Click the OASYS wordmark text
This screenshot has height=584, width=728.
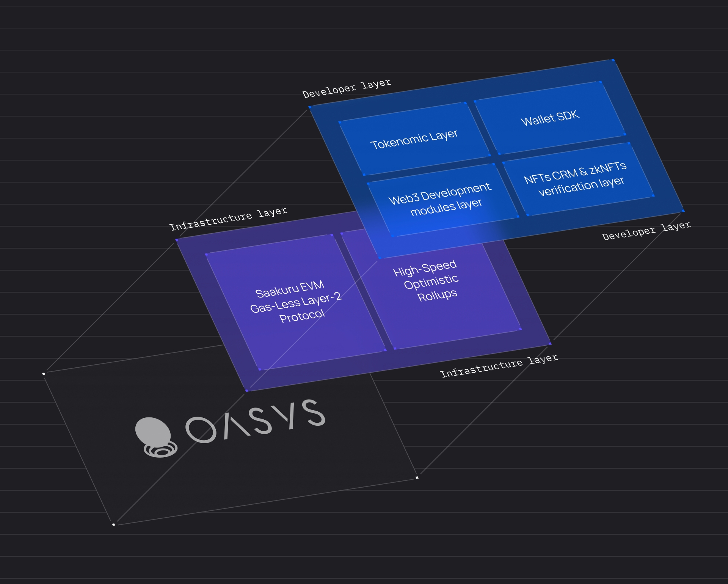point(255,422)
